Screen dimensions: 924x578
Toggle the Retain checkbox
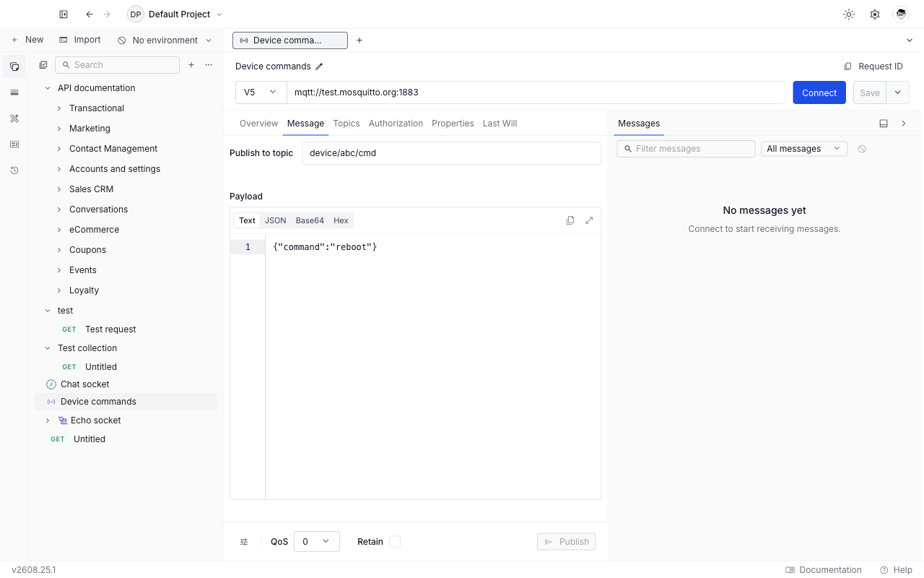coord(395,542)
